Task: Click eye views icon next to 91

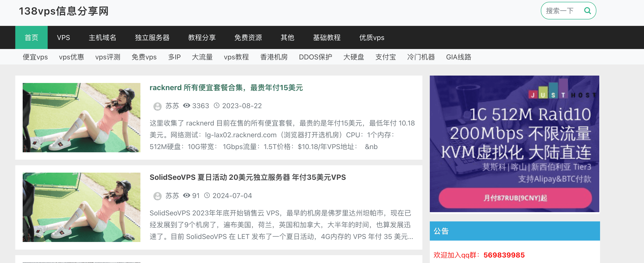Action: coord(186,196)
